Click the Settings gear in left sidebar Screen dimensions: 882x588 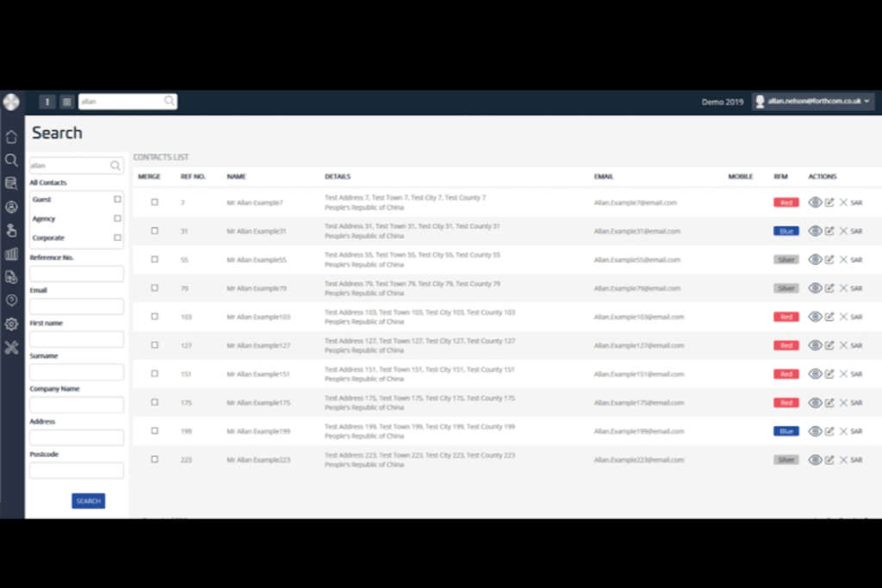pos(11,325)
